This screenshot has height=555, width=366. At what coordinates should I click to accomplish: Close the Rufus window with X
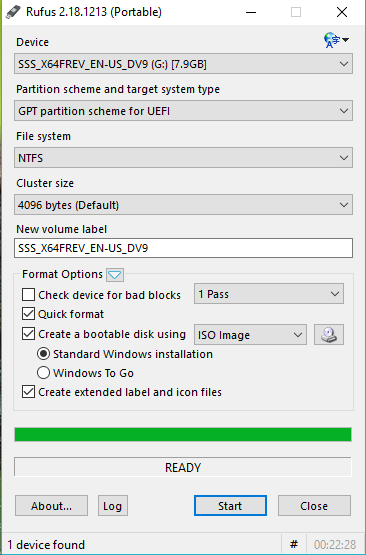(x=342, y=12)
